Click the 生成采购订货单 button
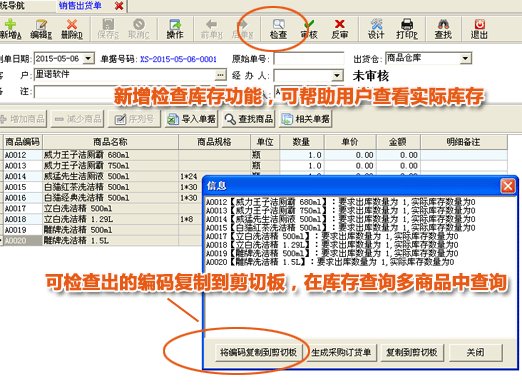The image size is (522, 389). (341, 352)
